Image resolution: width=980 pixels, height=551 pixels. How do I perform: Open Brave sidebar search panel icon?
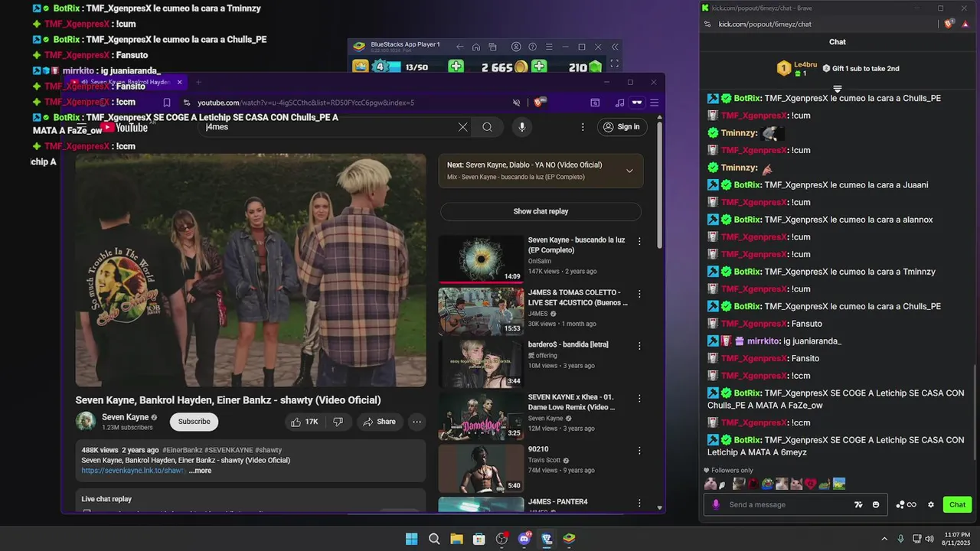pyautogui.click(x=595, y=103)
